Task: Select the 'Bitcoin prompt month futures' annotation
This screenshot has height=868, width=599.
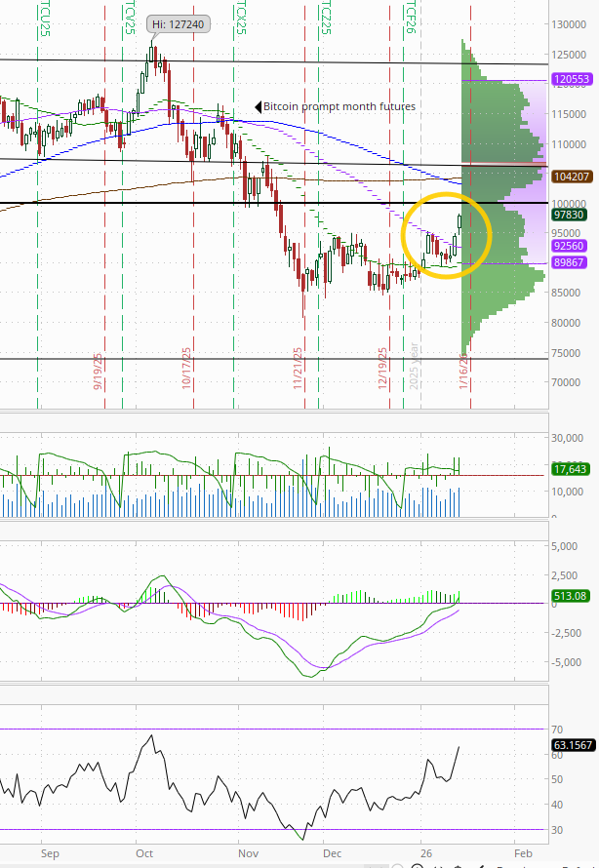Action: 339,106
